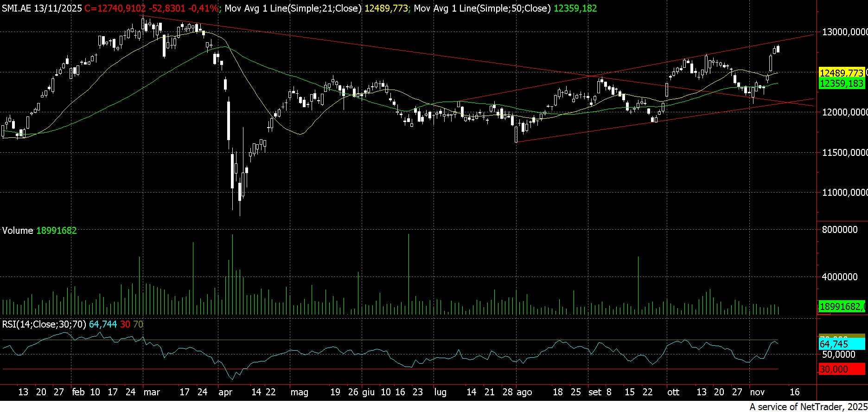Viewport: 868px width, 412px height.
Task: Click the red closing price C=12740,9102
Action: point(115,8)
